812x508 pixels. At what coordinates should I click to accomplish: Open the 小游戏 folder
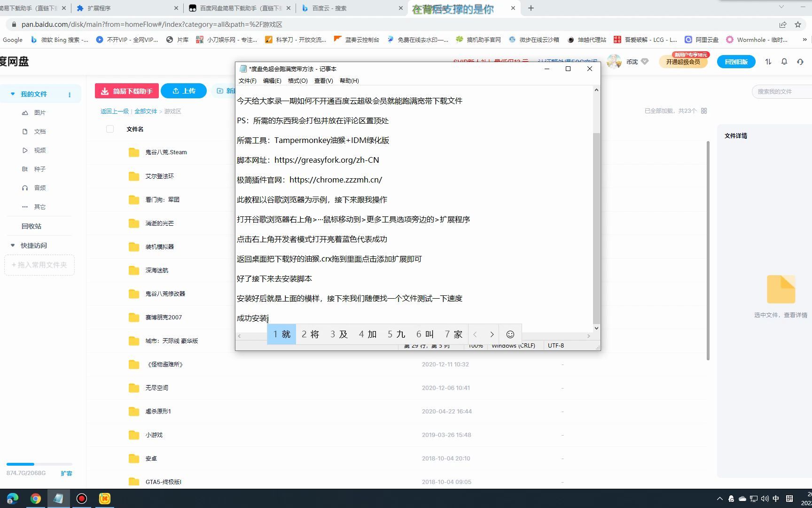154,435
